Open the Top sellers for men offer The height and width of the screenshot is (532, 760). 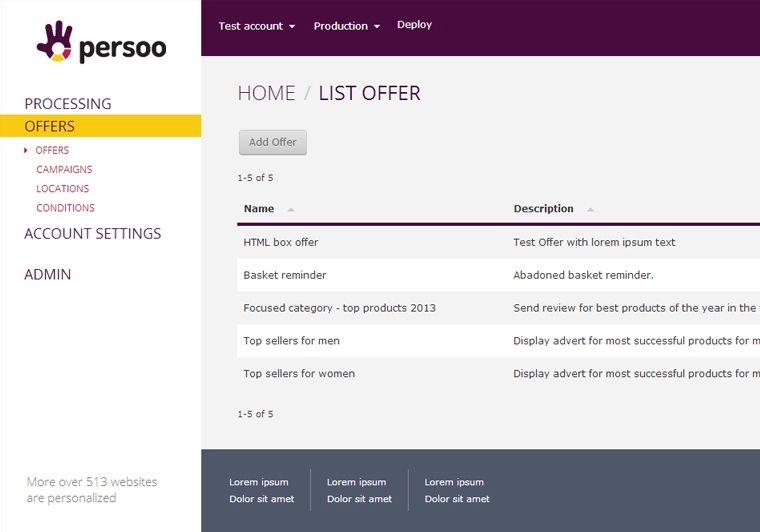click(x=292, y=341)
